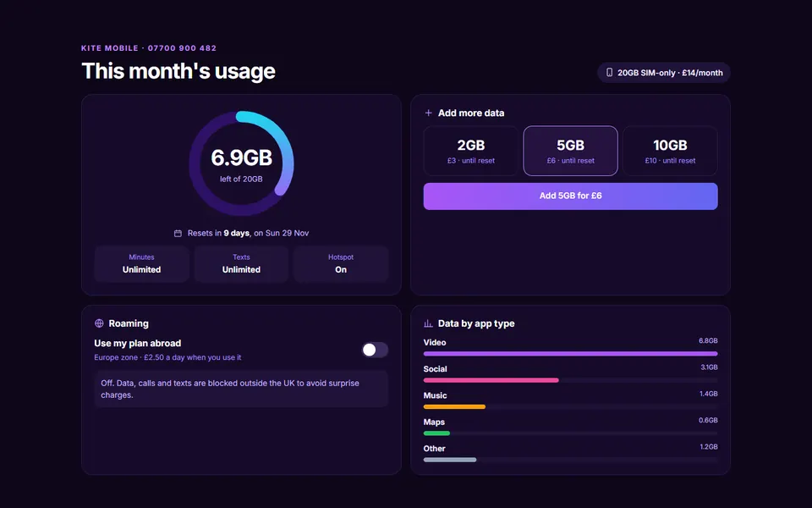This screenshot has height=508, width=812.
Task: Click the Resets in 9 days text
Action: coord(248,234)
